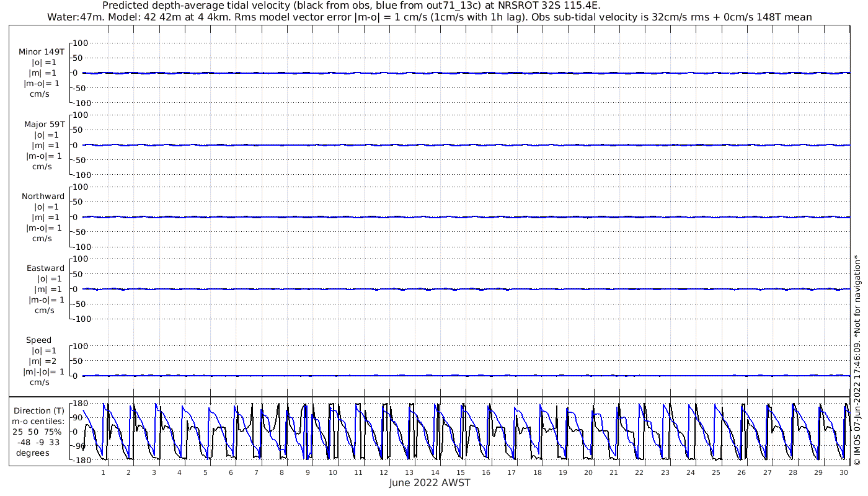Screen dimensions: 868x496
Task: Click the 'degrees' unit label
Action: 33,453
